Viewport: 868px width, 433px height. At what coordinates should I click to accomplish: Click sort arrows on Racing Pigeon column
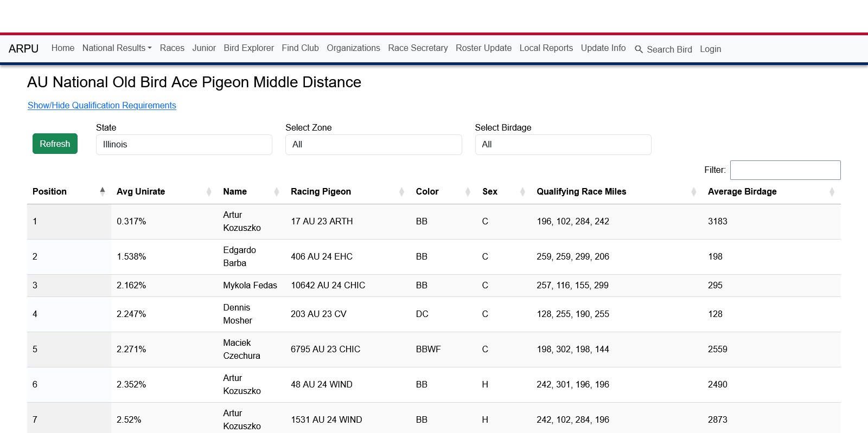pos(401,192)
